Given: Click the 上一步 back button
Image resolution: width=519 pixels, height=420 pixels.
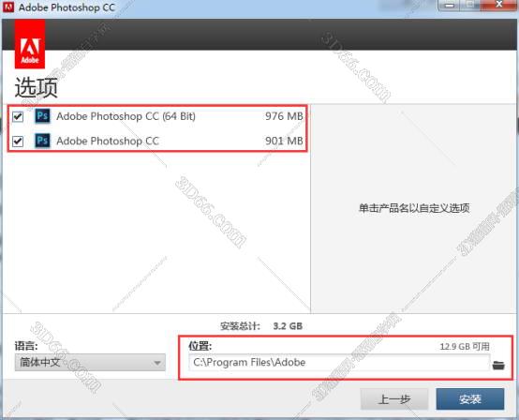Looking at the screenshot, I should pos(394,399).
